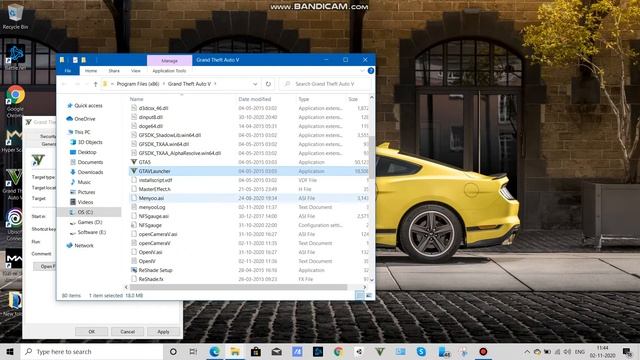Image resolution: width=640 pixels, height=360 pixels.
Task: Select This PC in the navigation pane
Action: pyautogui.click(x=82, y=132)
